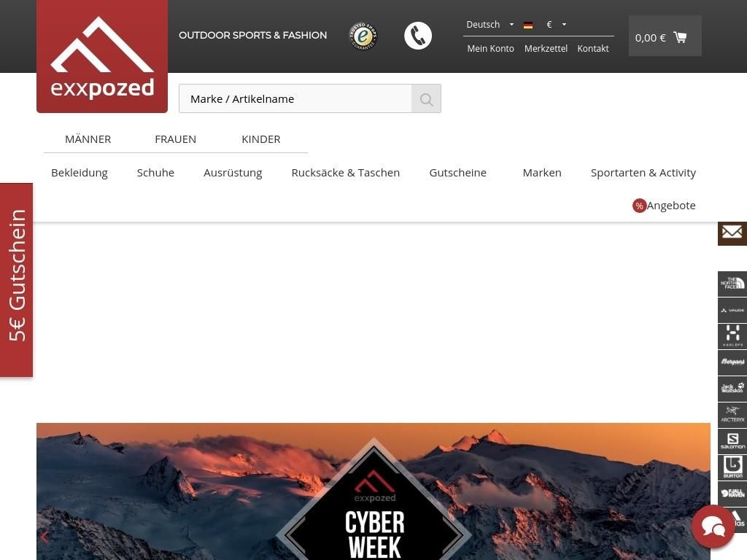Screen dimensions: 747x560
Task: Open the shopping cart
Action: pos(665,36)
